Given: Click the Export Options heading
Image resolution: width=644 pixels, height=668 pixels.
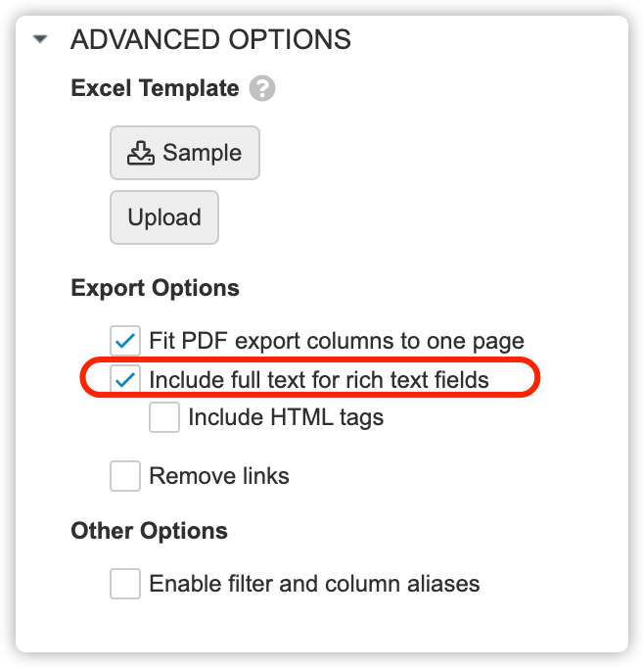Looking at the screenshot, I should point(155,289).
